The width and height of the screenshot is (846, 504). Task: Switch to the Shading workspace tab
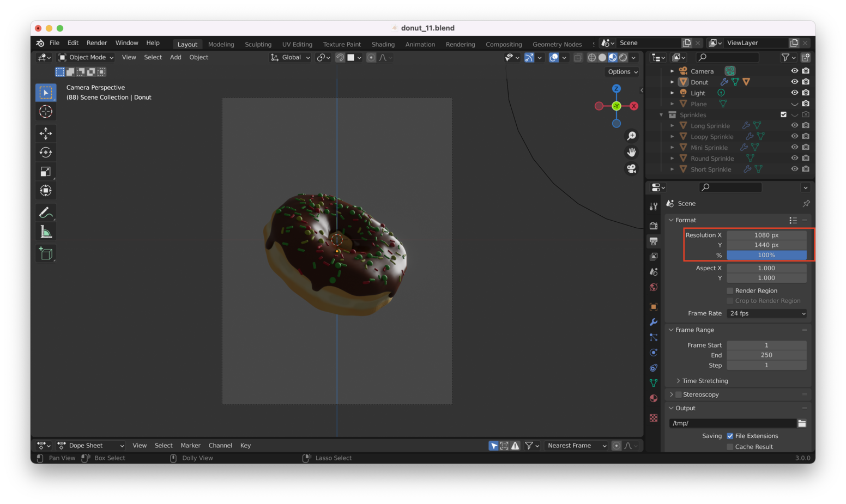pyautogui.click(x=383, y=45)
